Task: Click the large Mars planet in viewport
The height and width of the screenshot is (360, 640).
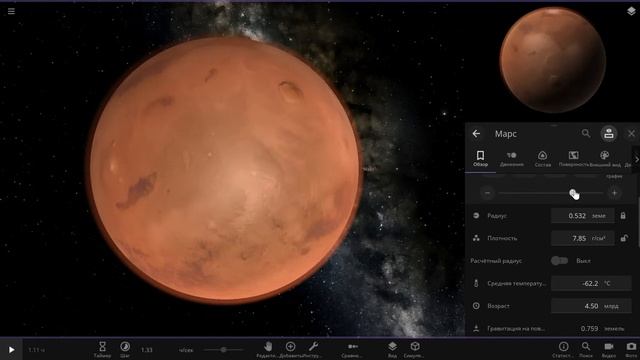Action: pos(224,171)
